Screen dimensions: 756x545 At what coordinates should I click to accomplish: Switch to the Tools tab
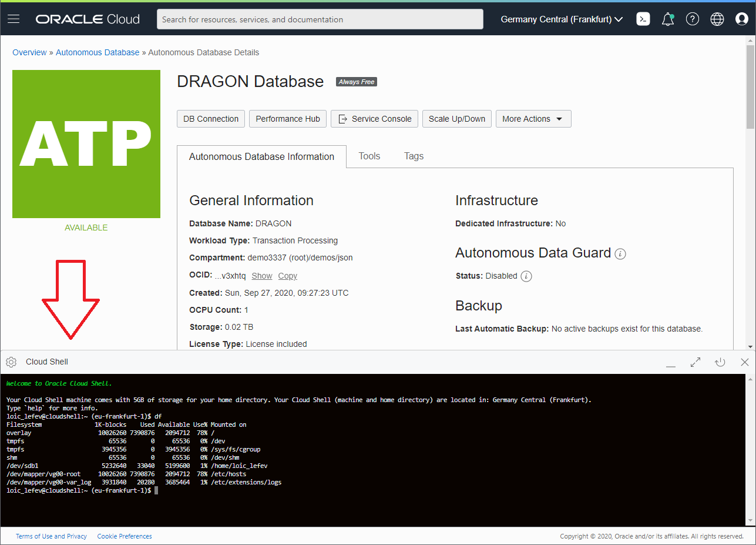point(369,156)
